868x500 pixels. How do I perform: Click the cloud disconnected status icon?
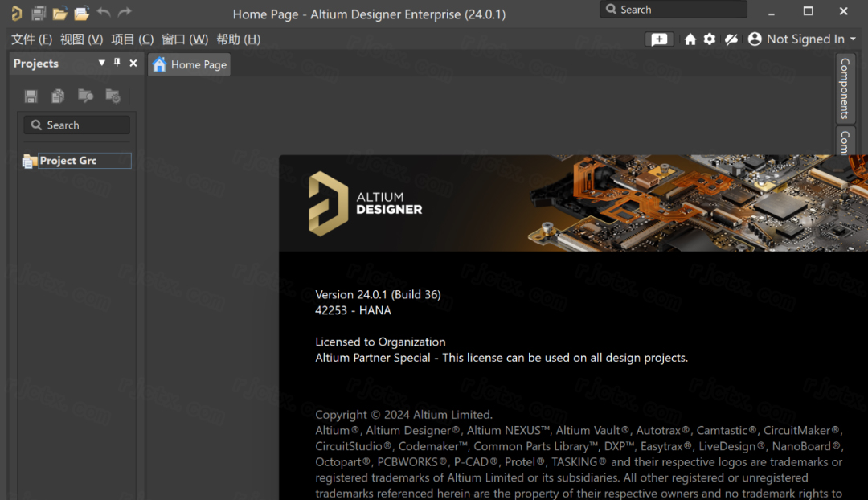(731, 39)
